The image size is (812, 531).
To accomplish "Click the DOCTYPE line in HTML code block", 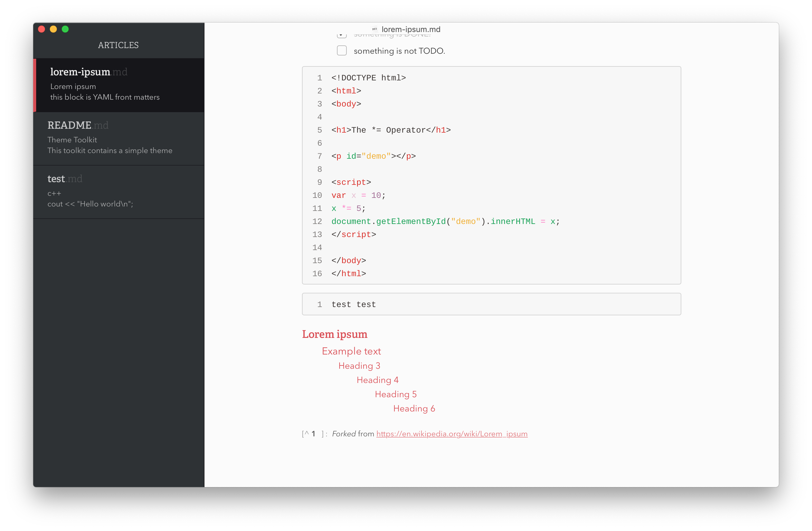I will (368, 78).
